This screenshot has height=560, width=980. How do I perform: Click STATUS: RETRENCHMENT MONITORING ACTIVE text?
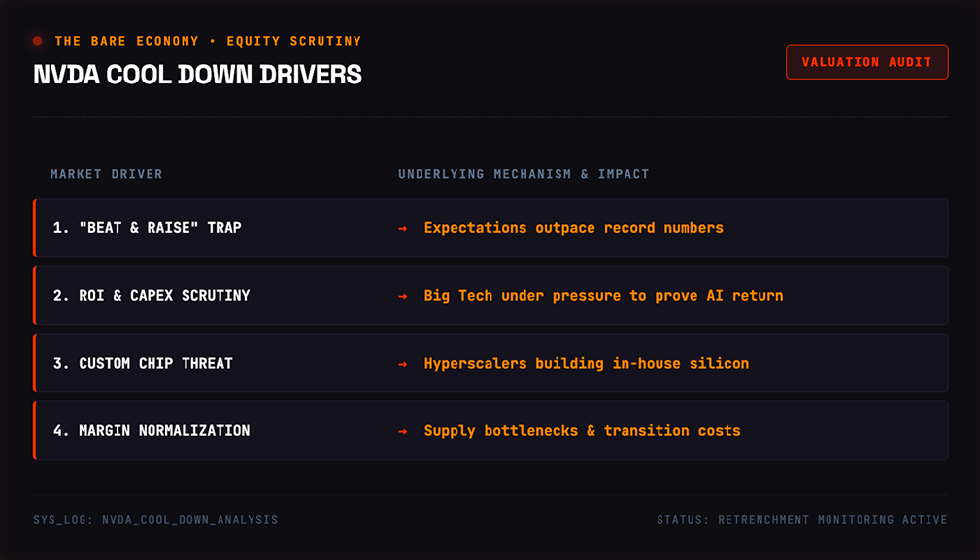pos(802,519)
